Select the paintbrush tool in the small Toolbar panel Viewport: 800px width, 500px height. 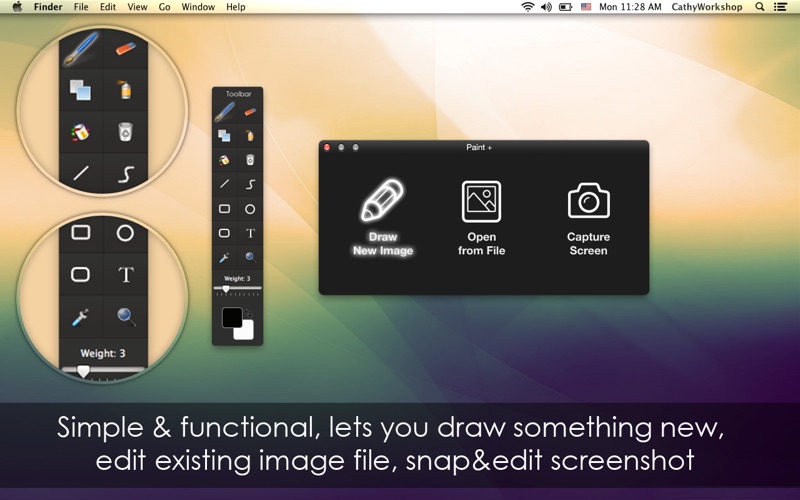(224, 112)
